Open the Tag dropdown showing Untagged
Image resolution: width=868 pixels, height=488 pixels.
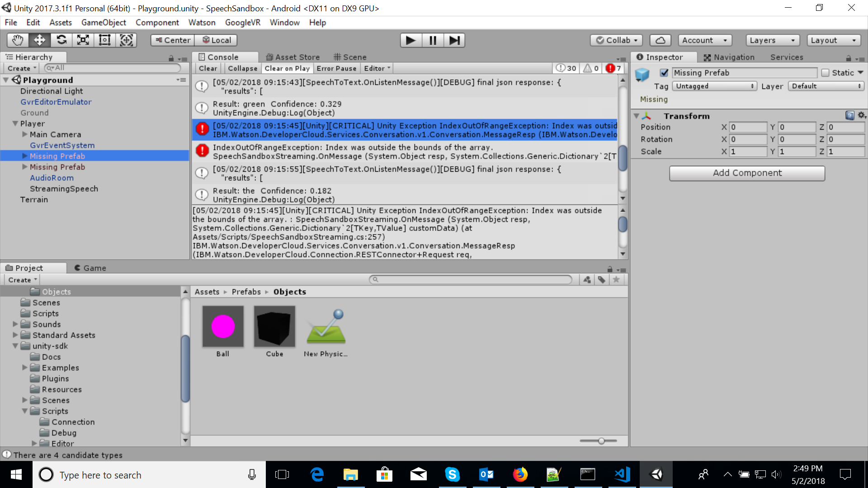point(714,86)
